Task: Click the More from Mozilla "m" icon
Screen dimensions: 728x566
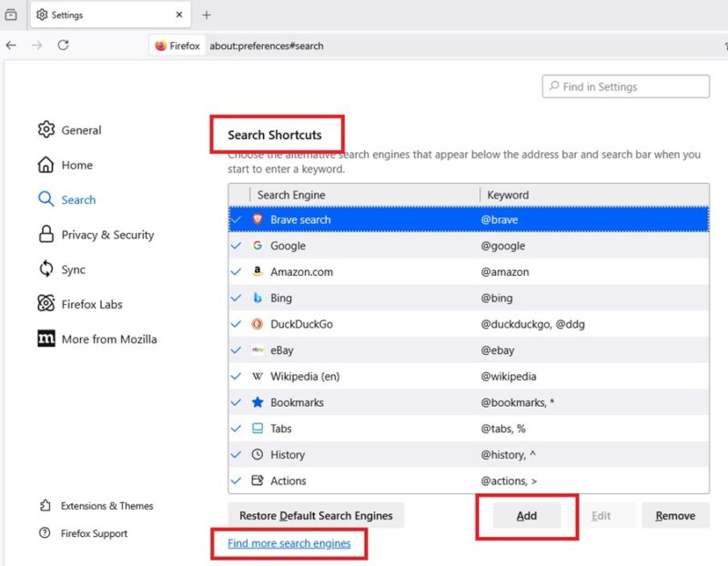Action: [46, 339]
